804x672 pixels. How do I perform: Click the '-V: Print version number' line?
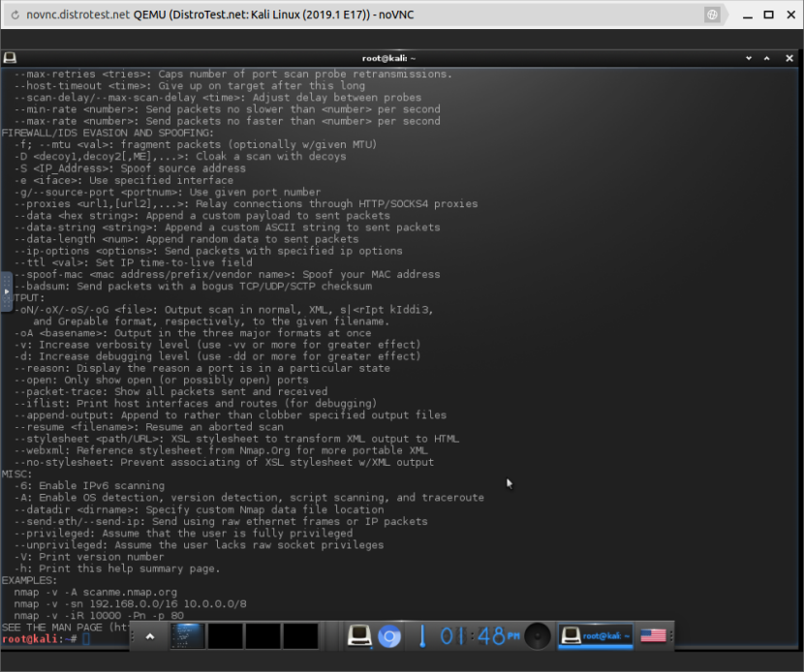89,557
